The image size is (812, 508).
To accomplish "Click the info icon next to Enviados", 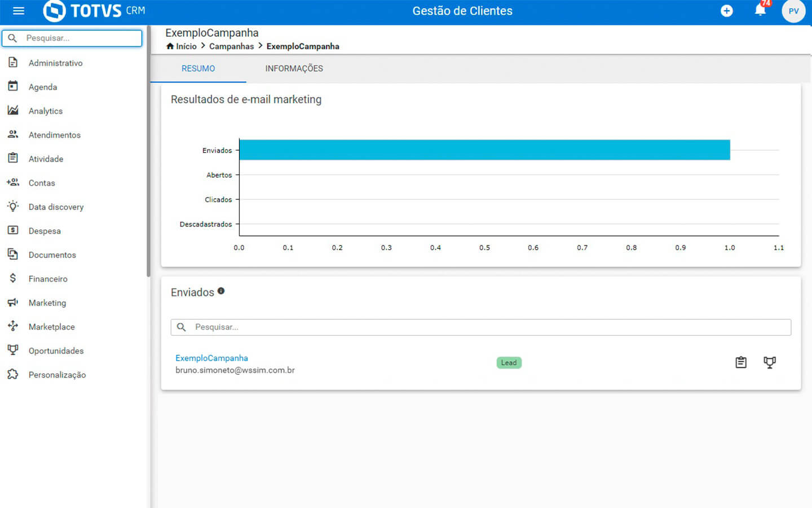I will 221,291.
